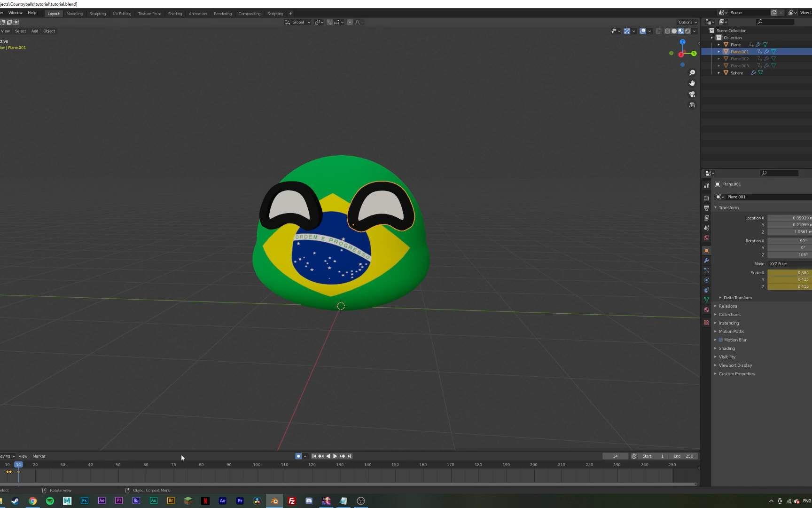Switch to the UV Editing workspace tab
Viewport: 812px width, 508px height.
(x=122, y=14)
